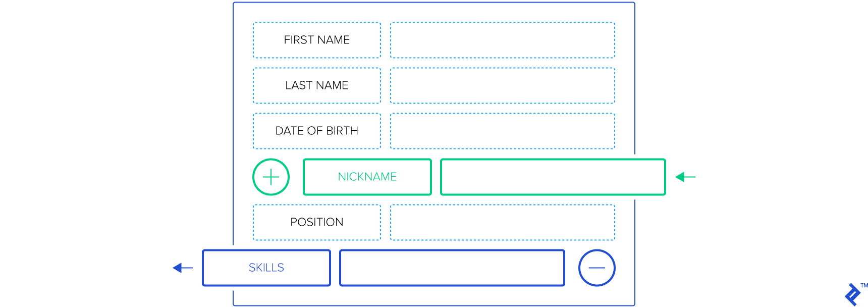Click the green NICKNAME label box

coord(367,177)
